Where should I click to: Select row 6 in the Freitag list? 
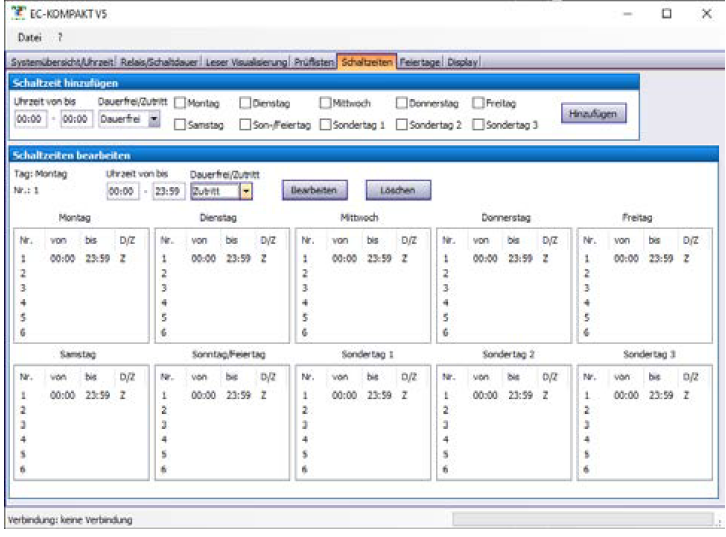pos(645,332)
